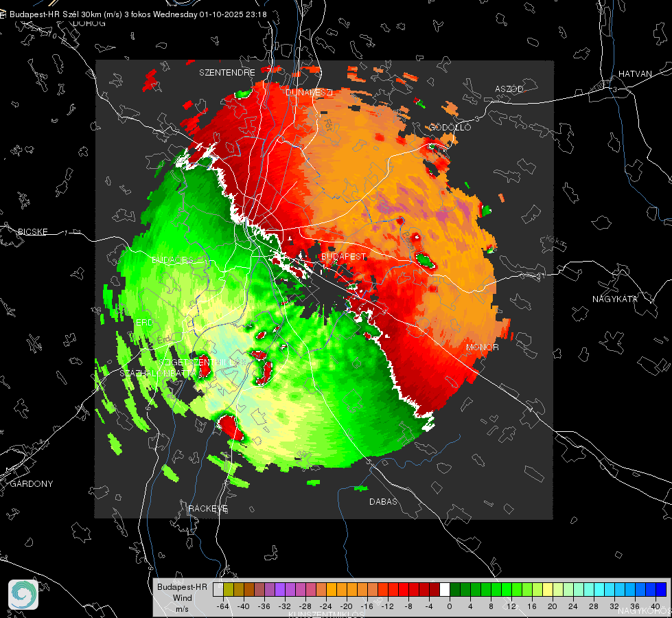Select the NAGYKÁTA label

coord(614,299)
